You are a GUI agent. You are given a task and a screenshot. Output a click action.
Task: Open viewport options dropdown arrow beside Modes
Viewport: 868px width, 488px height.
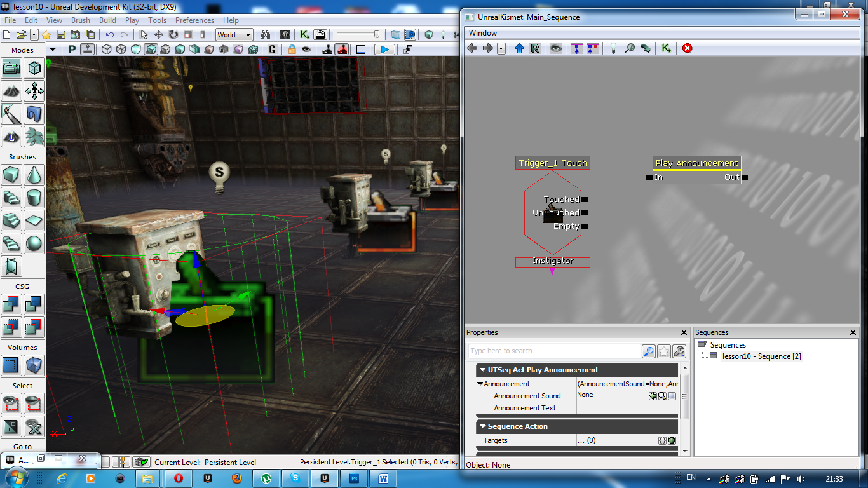pos(52,50)
